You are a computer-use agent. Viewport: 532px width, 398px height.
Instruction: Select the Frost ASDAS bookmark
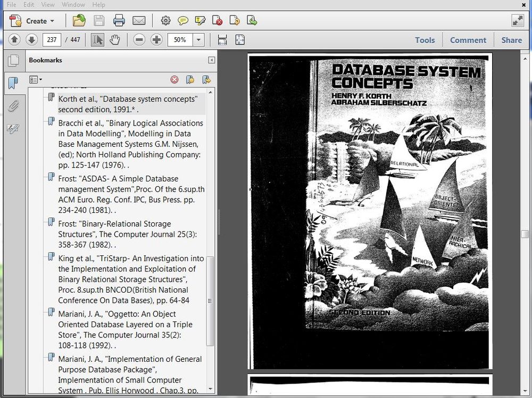131,194
